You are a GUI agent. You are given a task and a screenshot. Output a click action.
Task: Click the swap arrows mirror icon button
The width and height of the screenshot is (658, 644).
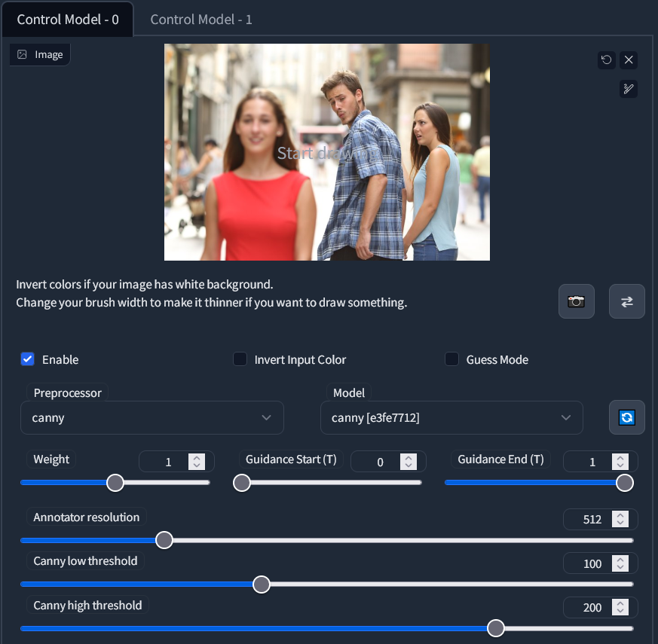(627, 301)
